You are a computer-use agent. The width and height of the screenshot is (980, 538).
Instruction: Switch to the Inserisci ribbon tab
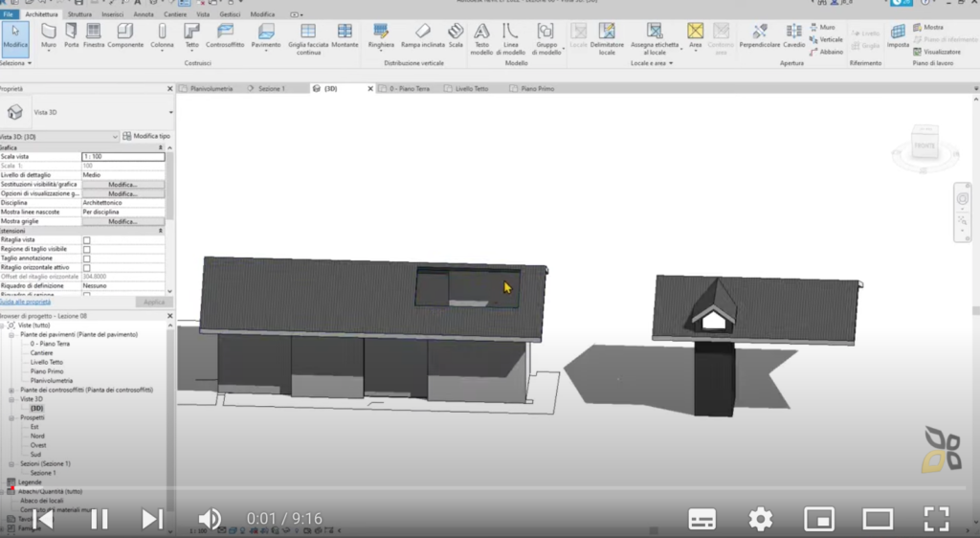click(113, 13)
